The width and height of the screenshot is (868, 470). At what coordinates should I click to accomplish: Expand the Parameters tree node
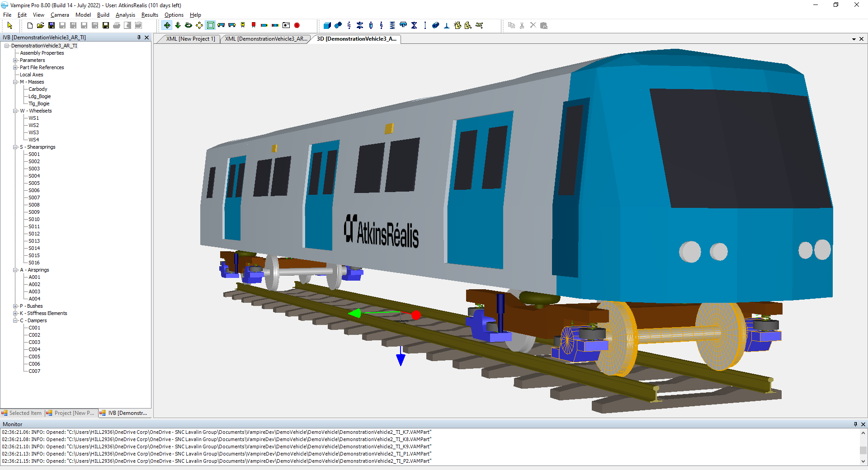click(x=15, y=60)
